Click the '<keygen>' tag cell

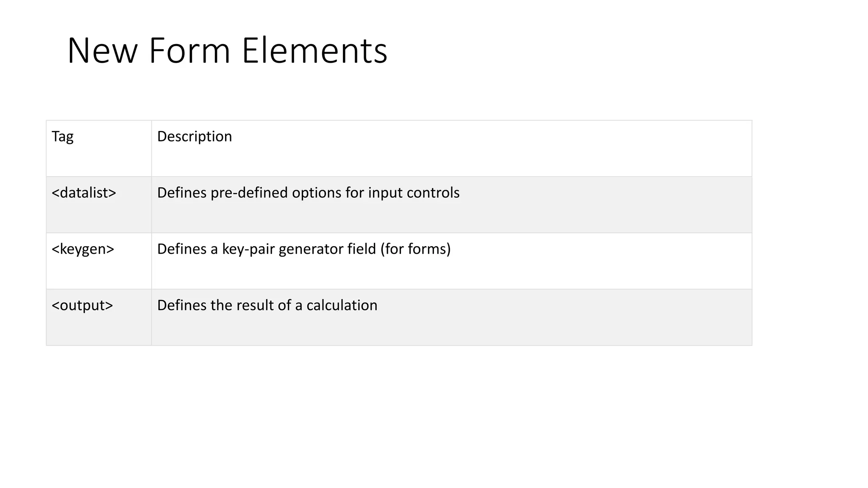[x=83, y=249]
